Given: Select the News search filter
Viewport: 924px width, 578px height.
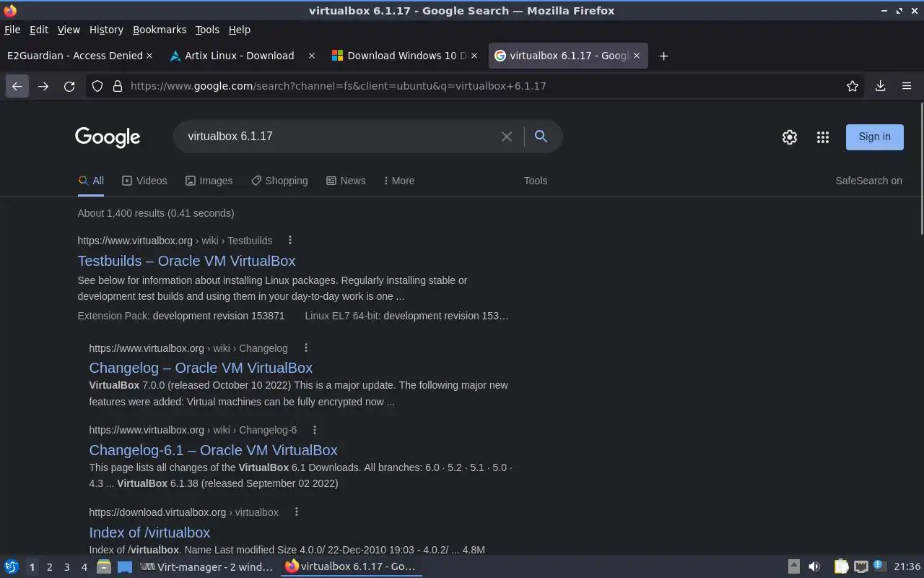Looking at the screenshot, I should (x=346, y=181).
